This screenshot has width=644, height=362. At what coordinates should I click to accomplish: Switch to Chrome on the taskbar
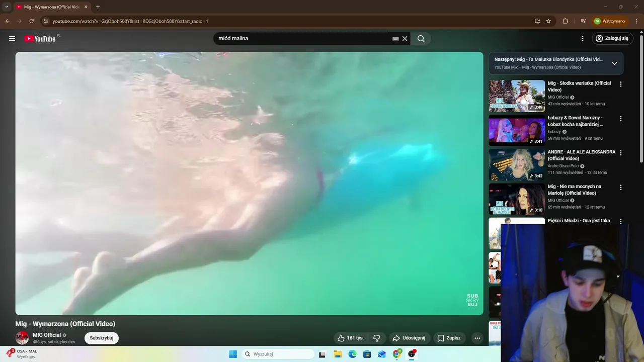(397, 354)
